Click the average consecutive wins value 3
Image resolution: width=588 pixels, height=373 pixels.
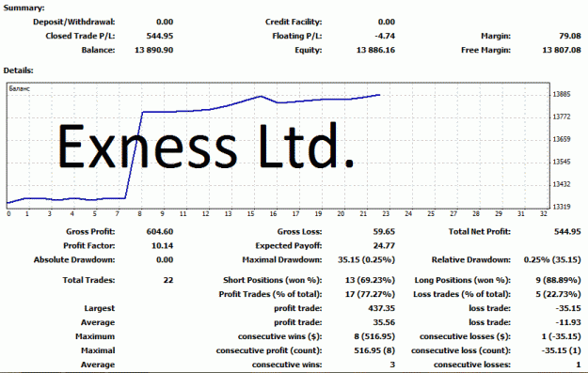click(x=392, y=365)
